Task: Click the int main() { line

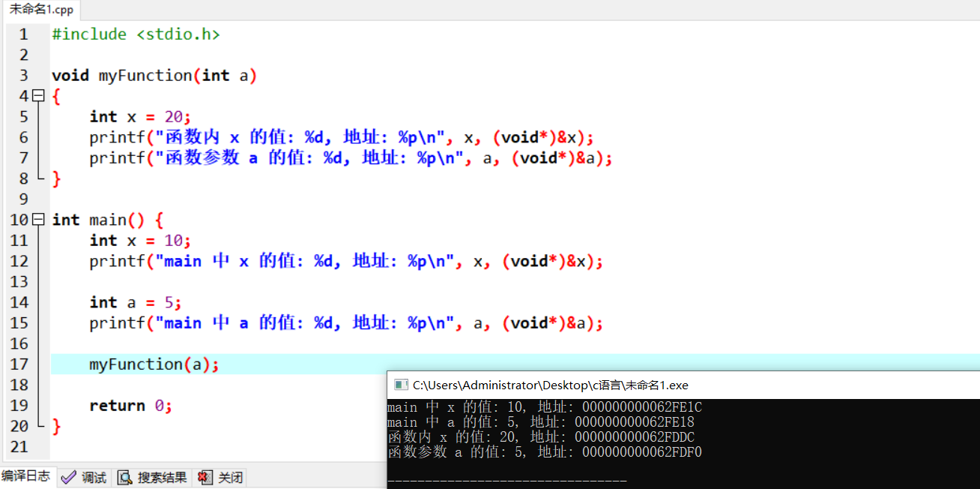Action: [107, 220]
